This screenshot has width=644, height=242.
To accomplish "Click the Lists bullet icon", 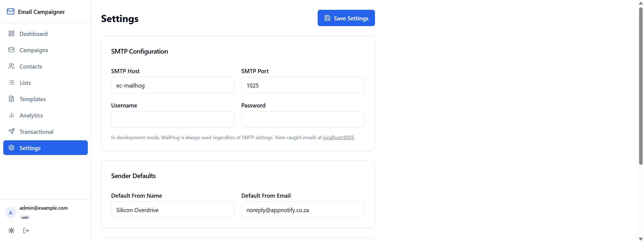I will (11, 82).
